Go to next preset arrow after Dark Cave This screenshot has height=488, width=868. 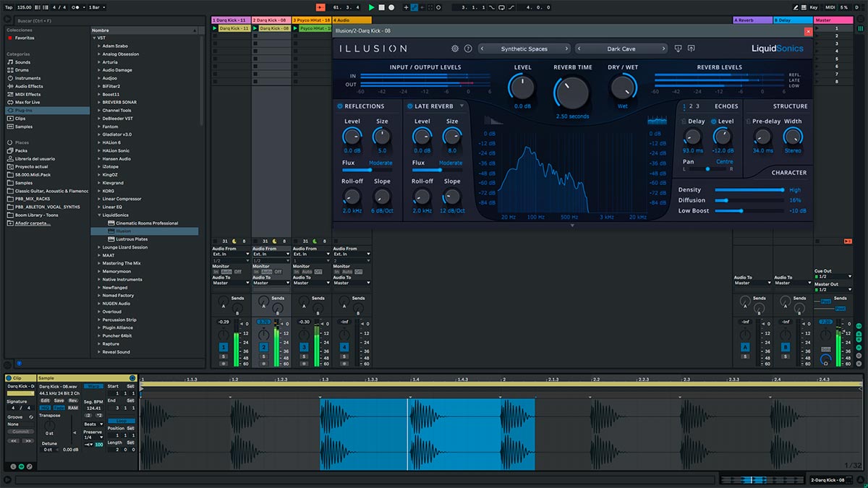(x=663, y=48)
